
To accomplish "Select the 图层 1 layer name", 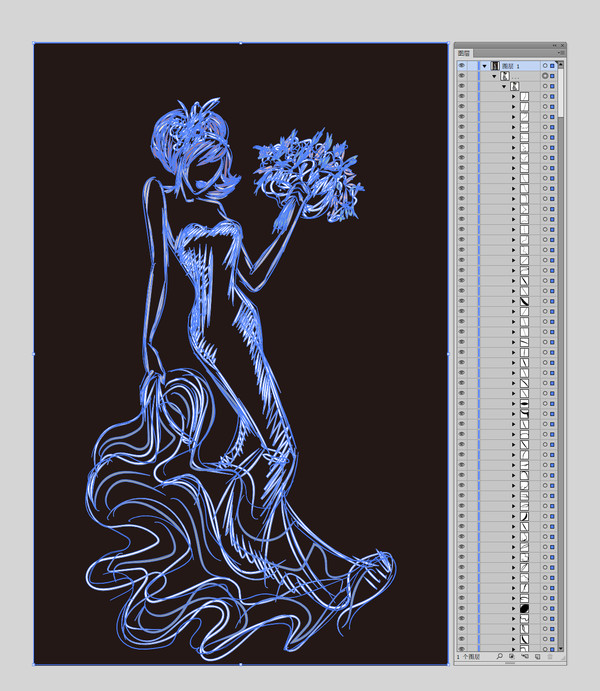I will [511, 66].
